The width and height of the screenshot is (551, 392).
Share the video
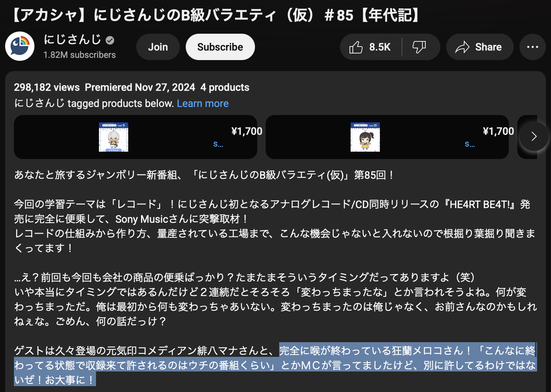tap(480, 47)
